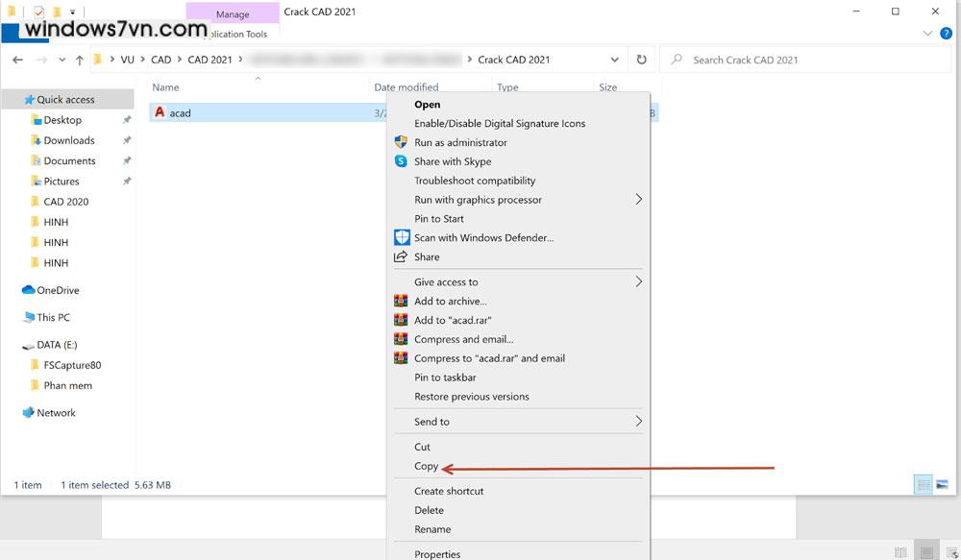The width and height of the screenshot is (961, 560).
Task: Switch to large icons view in status bar
Action: click(x=943, y=485)
